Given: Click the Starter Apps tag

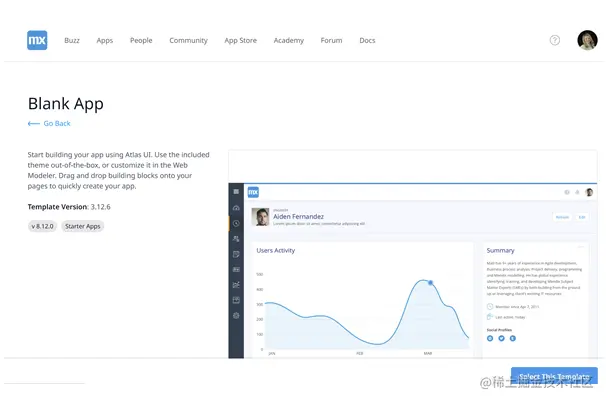Looking at the screenshot, I should point(83,226).
